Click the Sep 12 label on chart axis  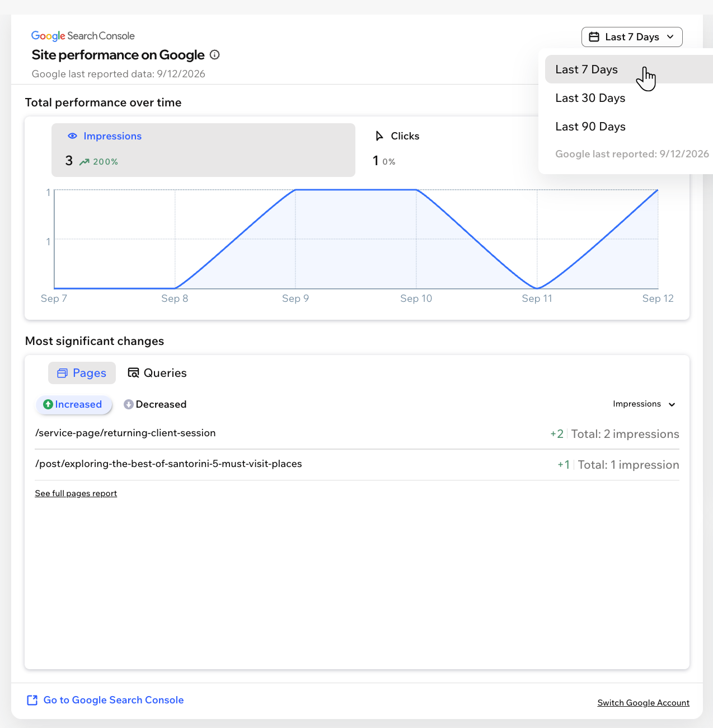pyautogui.click(x=658, y=298)
